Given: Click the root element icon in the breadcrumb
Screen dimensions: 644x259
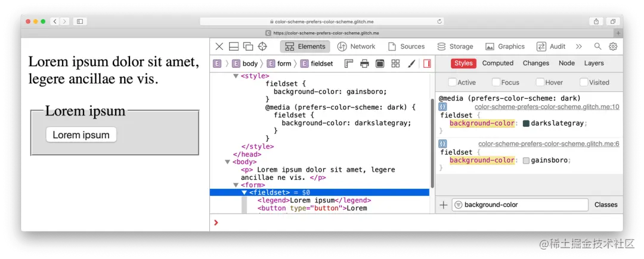Looking at the screenshot, I should coord(217,64).
